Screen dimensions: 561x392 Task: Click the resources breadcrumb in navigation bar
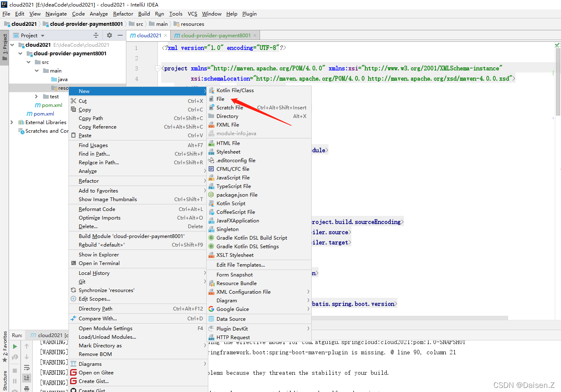189,24
